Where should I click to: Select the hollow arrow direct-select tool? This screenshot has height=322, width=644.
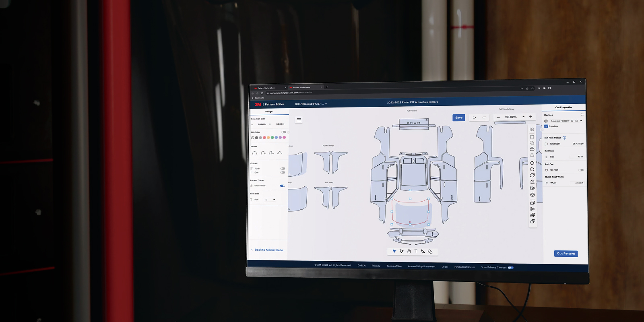pyautogui.click(x=401, y=251)
